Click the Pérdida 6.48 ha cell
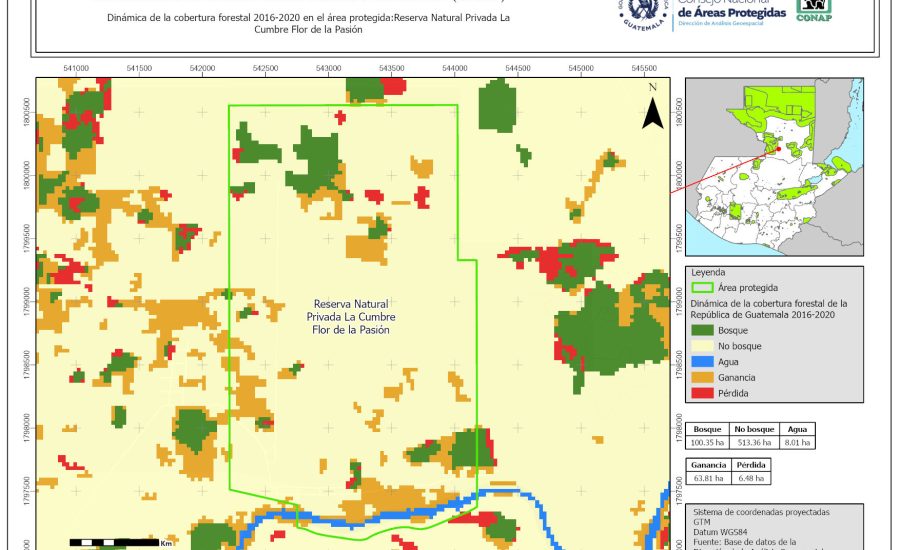The height and width of the screenshot is (550, 900). coord(752,479)
